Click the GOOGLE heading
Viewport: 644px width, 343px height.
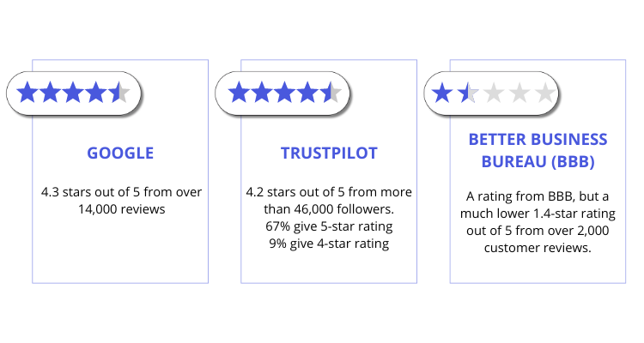[120, 153]
